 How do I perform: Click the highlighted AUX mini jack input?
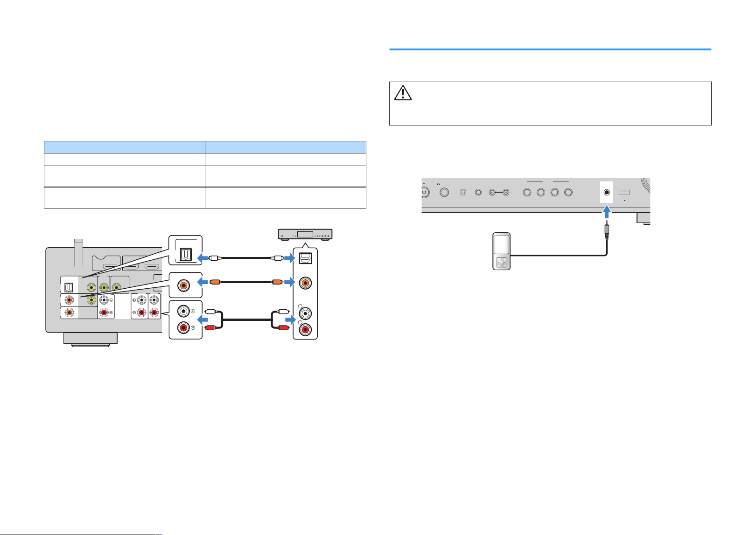tap(607, 192)
